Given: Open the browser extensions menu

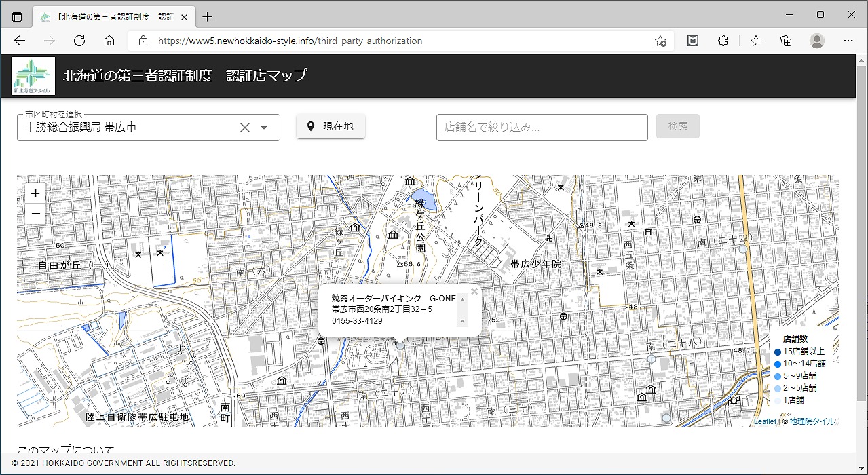Looking at the screenshot, I should (723, 41).
